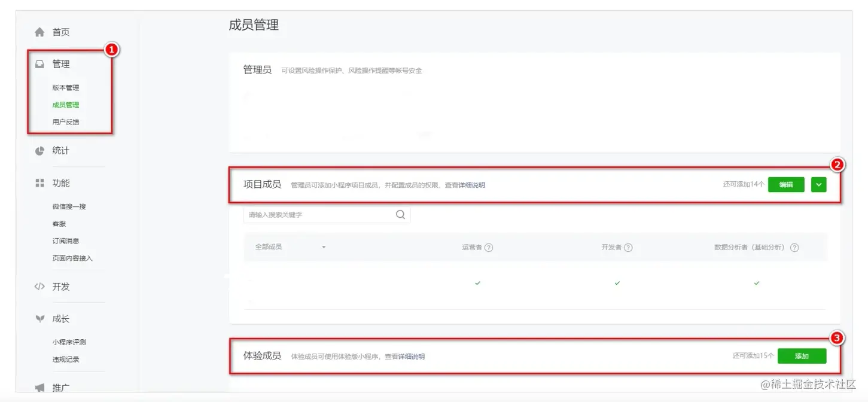Open the 推广 promotion icon
868x402 pixels.
coord(39,388)
